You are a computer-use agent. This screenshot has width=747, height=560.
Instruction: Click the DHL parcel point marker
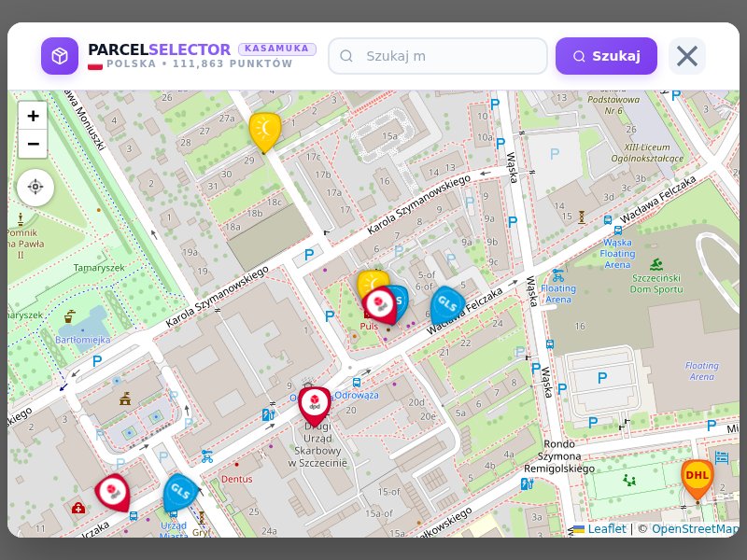coord(697,477)
